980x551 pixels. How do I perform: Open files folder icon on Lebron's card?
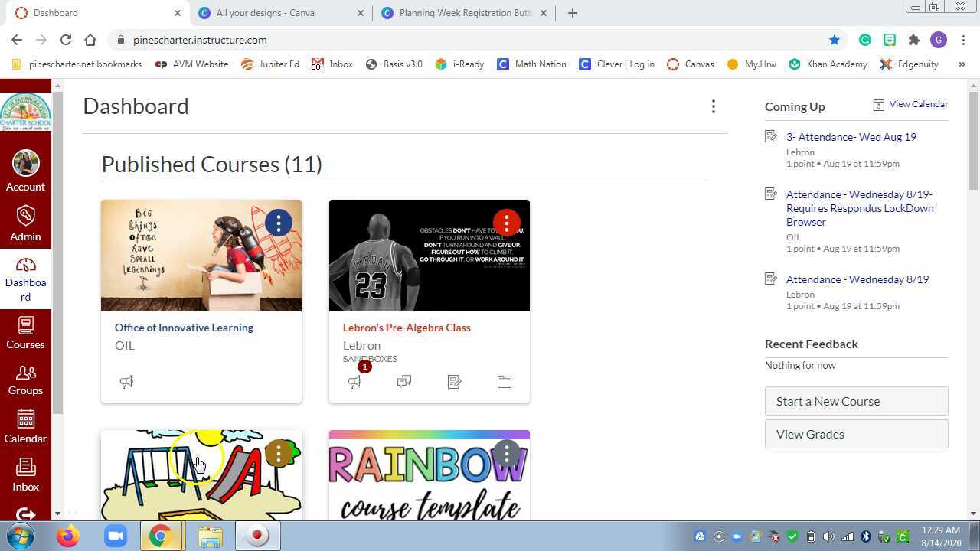[x=505, y=381]
